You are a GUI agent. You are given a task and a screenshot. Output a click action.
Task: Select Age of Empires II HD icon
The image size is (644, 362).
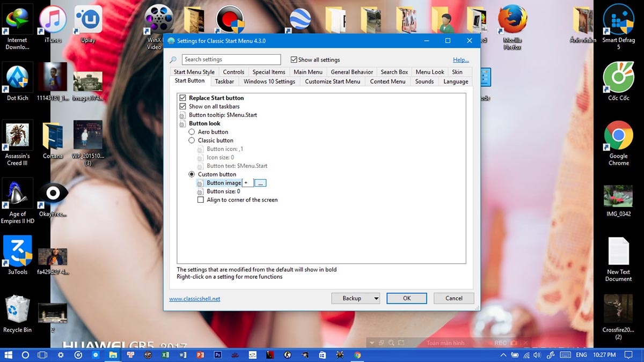tap(17, 201)
